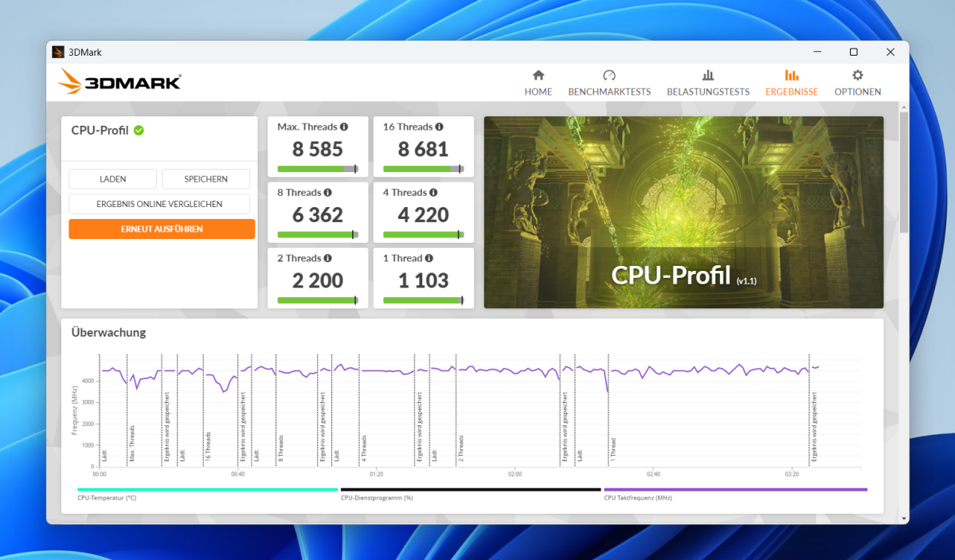
Task: Click the 3DMark title bar app icon
Action: [x=58, y=52]
